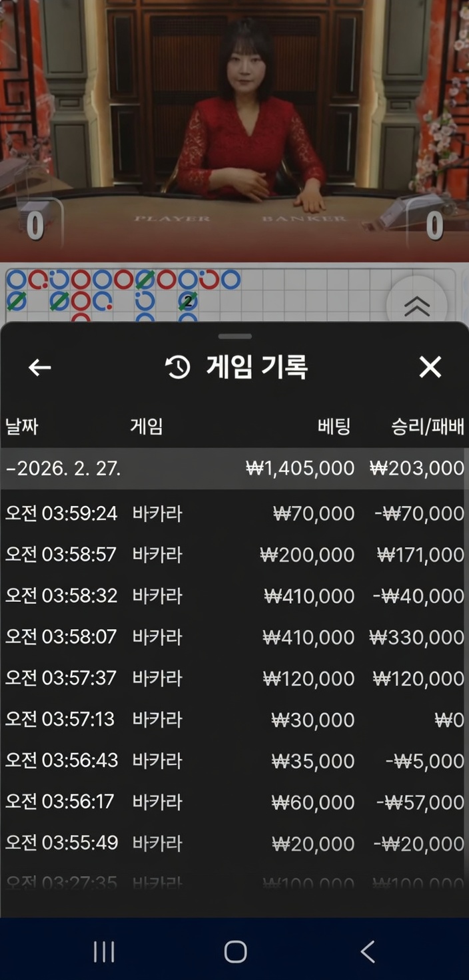Expand the roadmap with double chevron
Screen dimensions: 469x980
[x=416, y=306]
